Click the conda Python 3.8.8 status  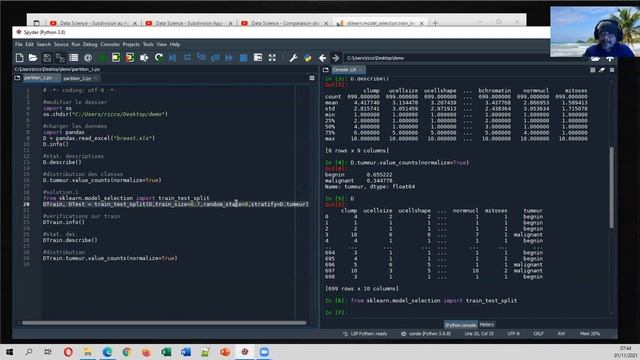click(426, 334)
